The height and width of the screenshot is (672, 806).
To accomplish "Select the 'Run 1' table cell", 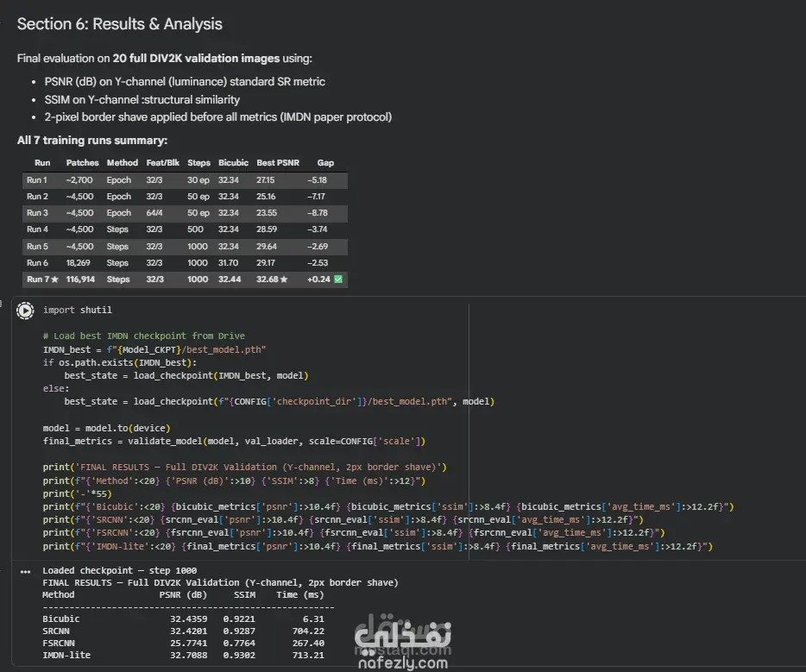I will pyautogui.click(x=37, y=179).
